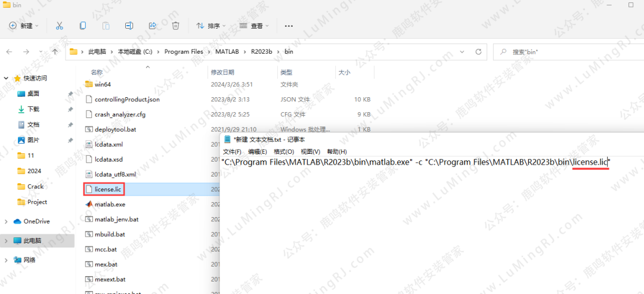Open the 查看 (View) dropdown
644x294 pixels.
tap(253, 26)
